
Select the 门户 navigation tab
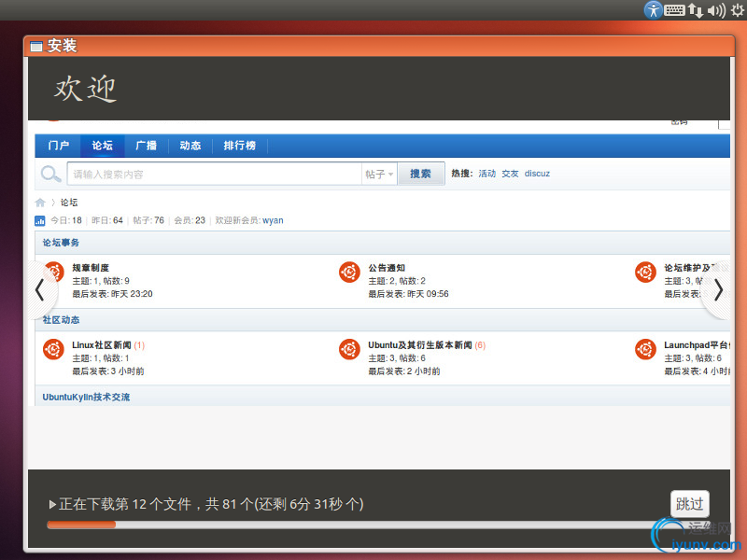click(x=58, y=146)
